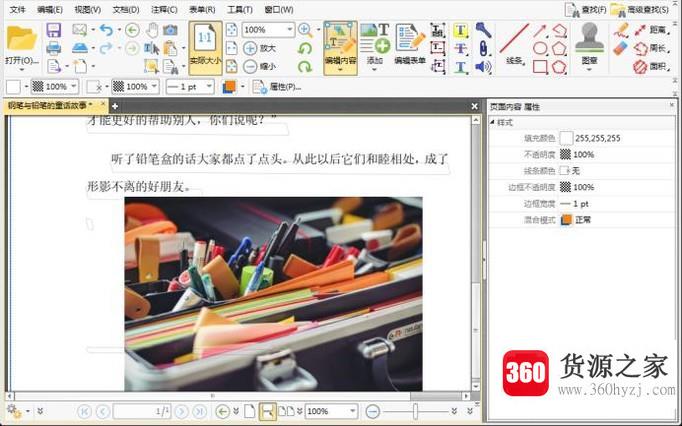Image resolution: width=682 pixels, height=426 pixels.
Task: Open the 打开(O) folder button
Action: click(x=22, y=47)
